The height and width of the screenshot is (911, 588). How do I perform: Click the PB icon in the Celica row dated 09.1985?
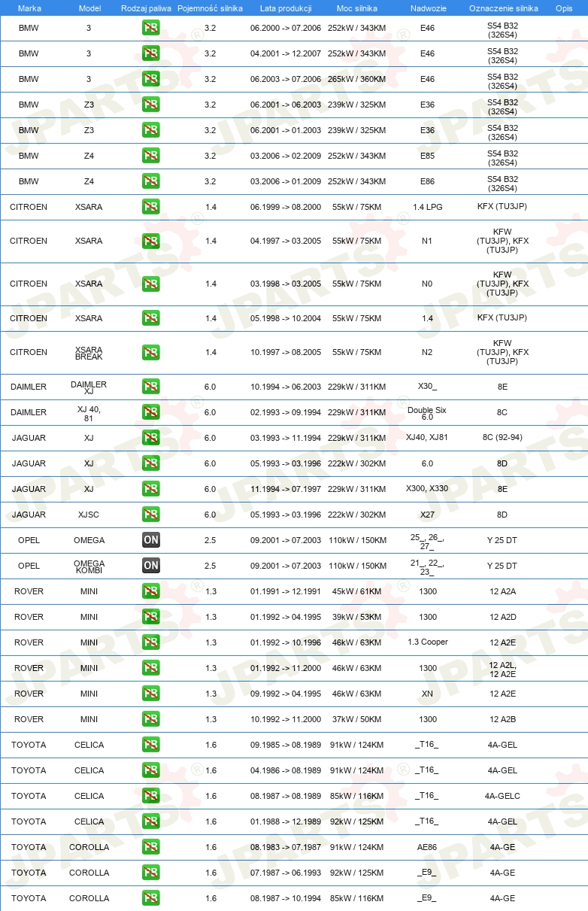click(x=150, y=746)
